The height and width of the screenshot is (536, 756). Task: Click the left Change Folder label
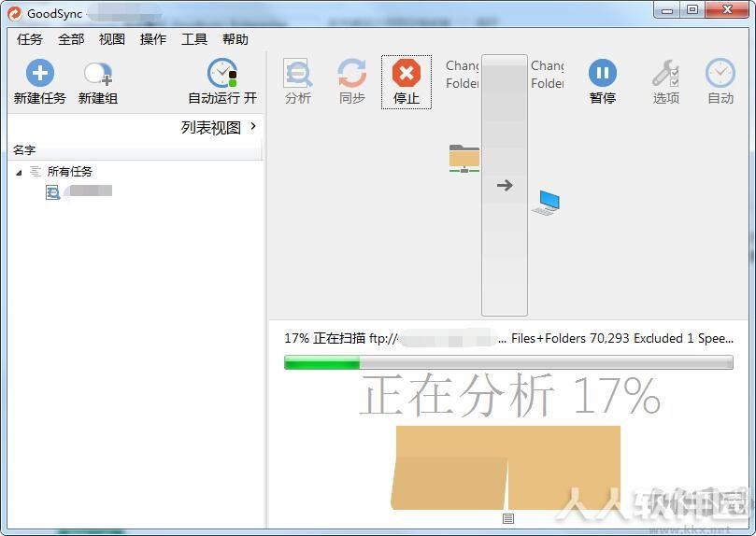tap(462, 74)
